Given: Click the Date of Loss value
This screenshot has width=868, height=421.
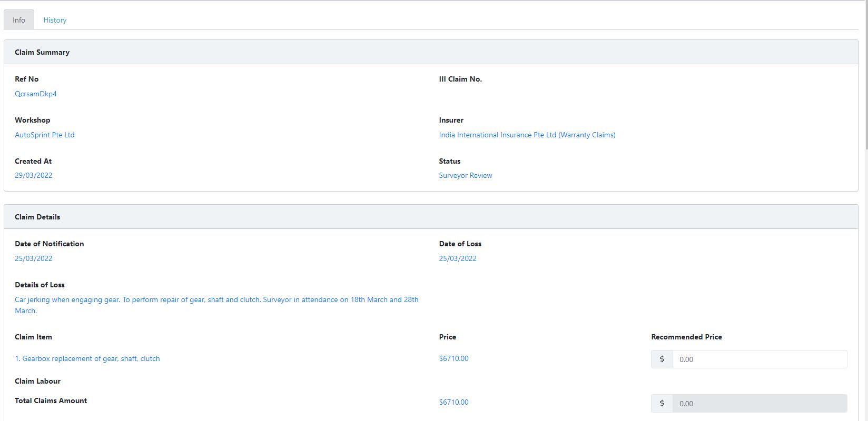Looking at the screenshot, I should [x=458, y=258].
